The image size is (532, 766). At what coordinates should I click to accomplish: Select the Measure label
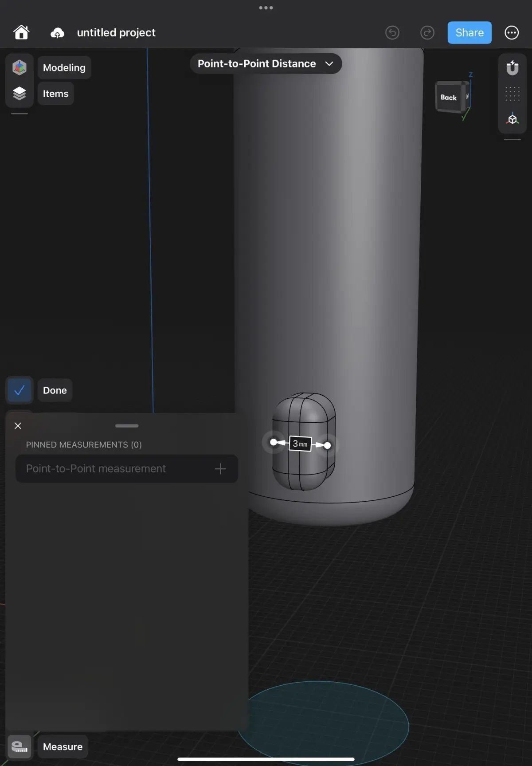pos(63,746)
